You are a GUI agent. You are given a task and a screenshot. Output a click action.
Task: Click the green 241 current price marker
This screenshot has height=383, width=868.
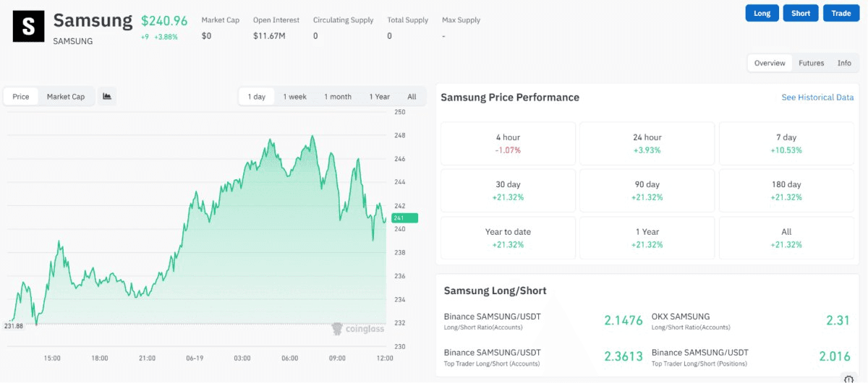(404, 218)
